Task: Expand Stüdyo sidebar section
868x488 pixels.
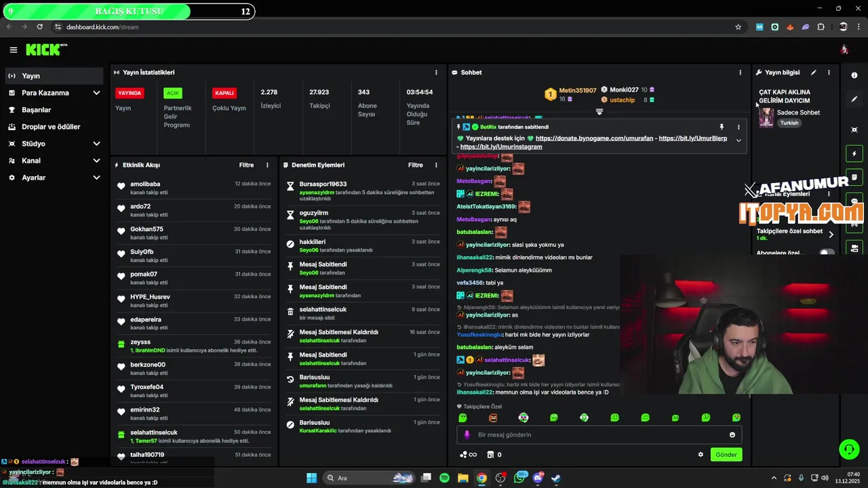Action: coord(96,144)
